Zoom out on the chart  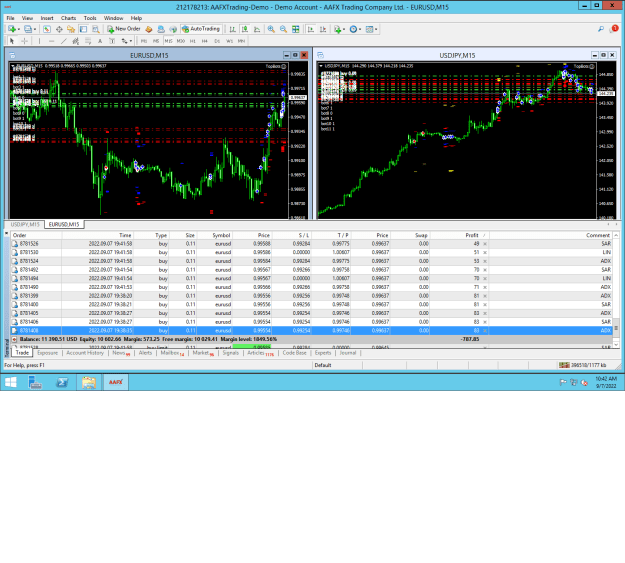coord(283,29)
